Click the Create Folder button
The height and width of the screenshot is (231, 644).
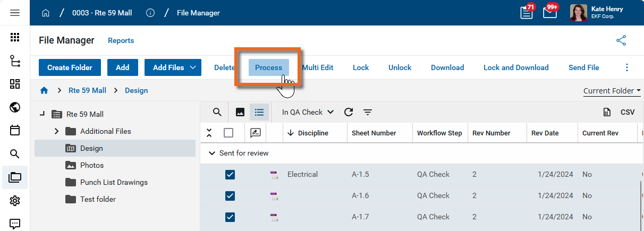pyautogui.click(x=70, y=67)
